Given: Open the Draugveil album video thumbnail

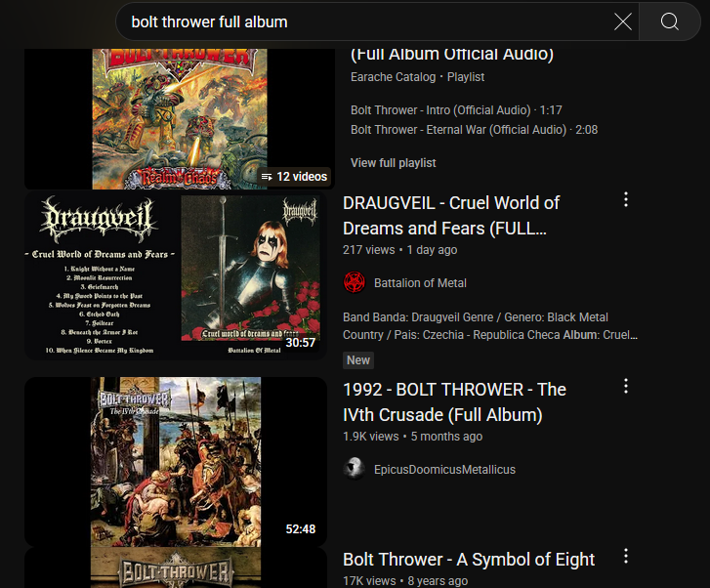Looking at the screenshot, I should [176, 275].
